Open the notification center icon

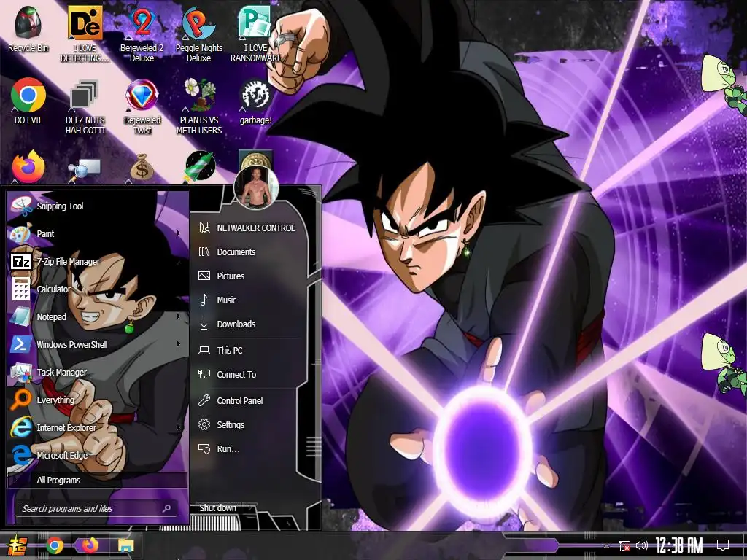pos(723,545)
